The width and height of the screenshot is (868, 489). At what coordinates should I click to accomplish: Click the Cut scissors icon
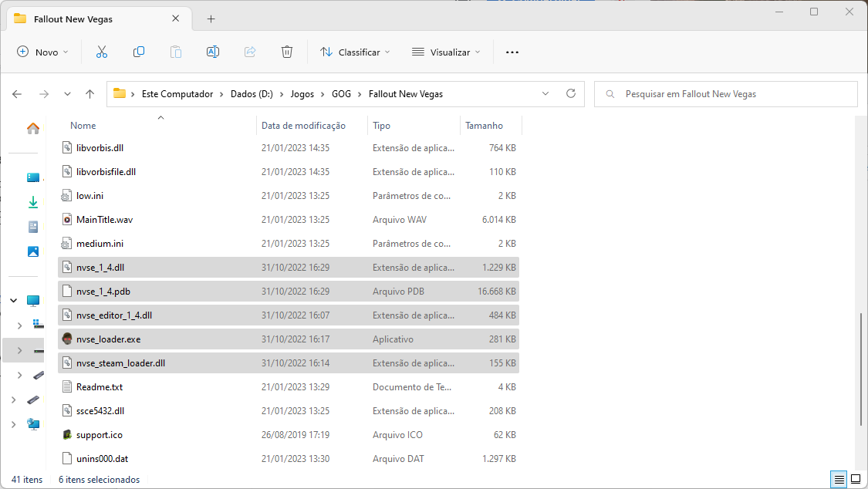(x=101, y=52)
